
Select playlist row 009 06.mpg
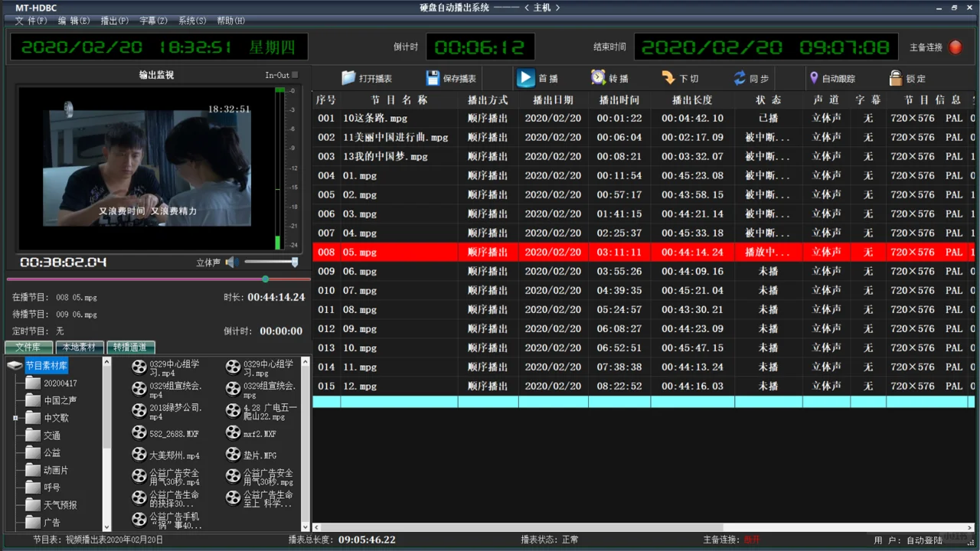pyautogui.click(x=644, y=271)
